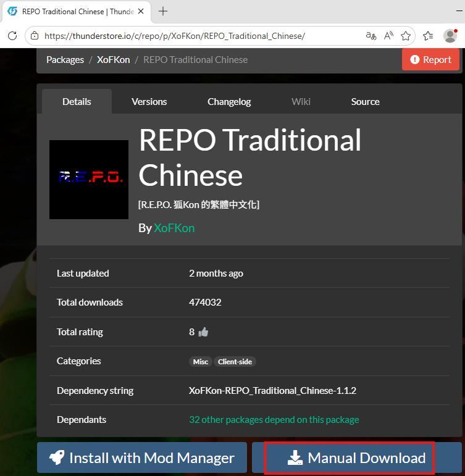
Task: Click Install with Mod Manager button
Action: point(142,457)
